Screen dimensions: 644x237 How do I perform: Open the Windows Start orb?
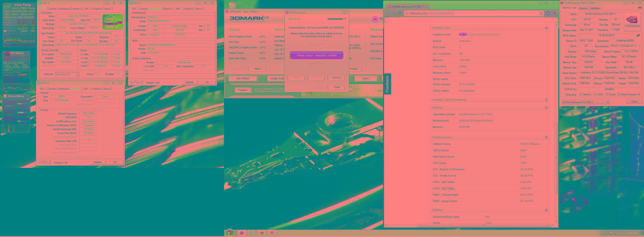(x=230, y=233)
